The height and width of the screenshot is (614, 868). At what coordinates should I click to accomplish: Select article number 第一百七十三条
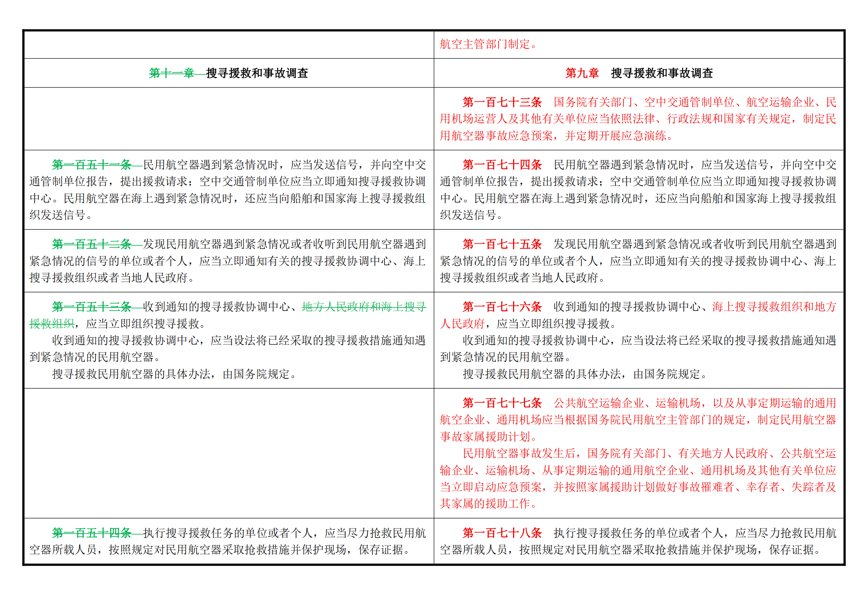point(502,102)
